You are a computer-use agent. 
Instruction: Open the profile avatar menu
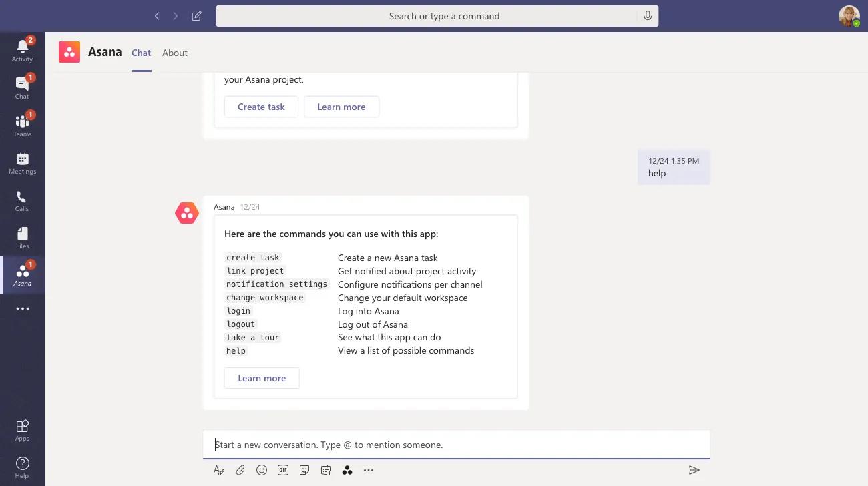click(849, 16)
